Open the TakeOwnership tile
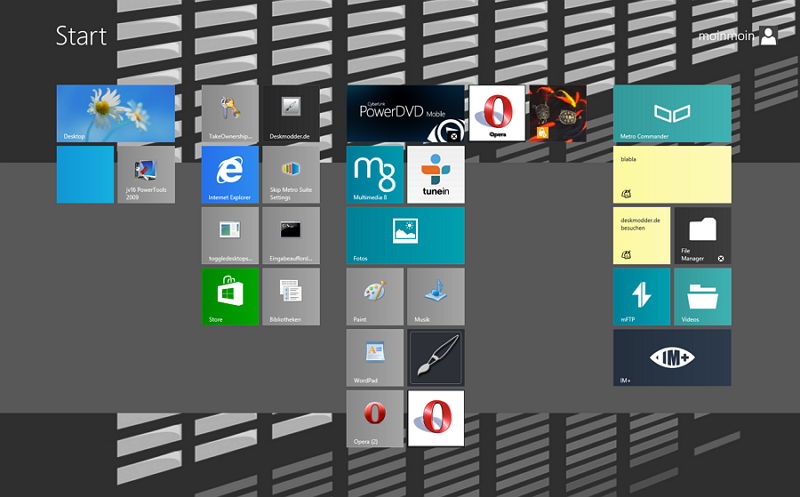 pos(230,113)
